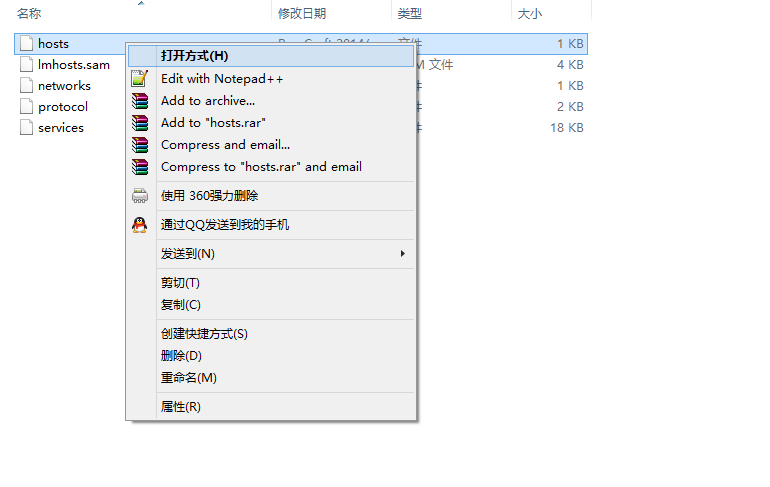Viewport: 770px width, 487px height.
Task: Expand submenu arrow next to 发送到(N)
Action: 403,254
